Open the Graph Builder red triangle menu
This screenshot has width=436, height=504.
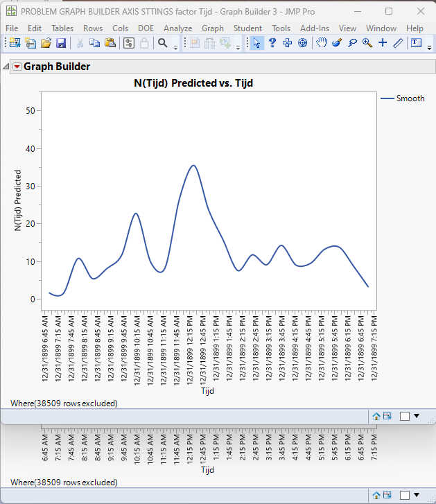click(17, 67)
